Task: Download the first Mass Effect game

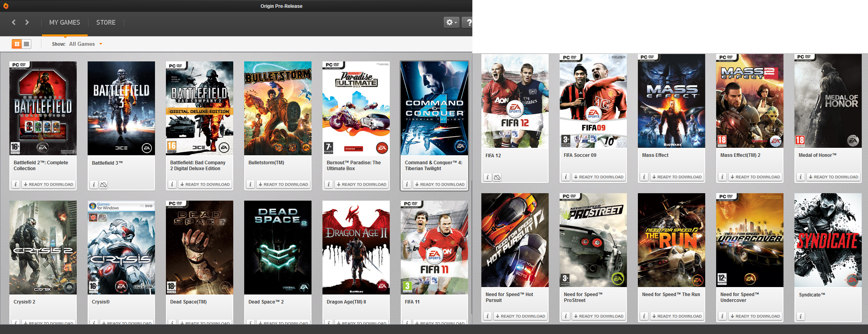Action: 677,177
